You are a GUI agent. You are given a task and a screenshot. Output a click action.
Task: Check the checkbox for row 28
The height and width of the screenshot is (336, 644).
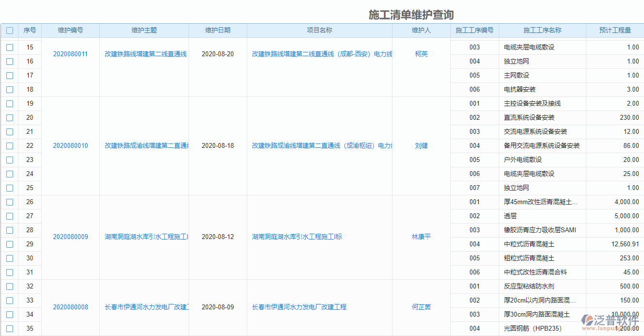pos(9,230)
